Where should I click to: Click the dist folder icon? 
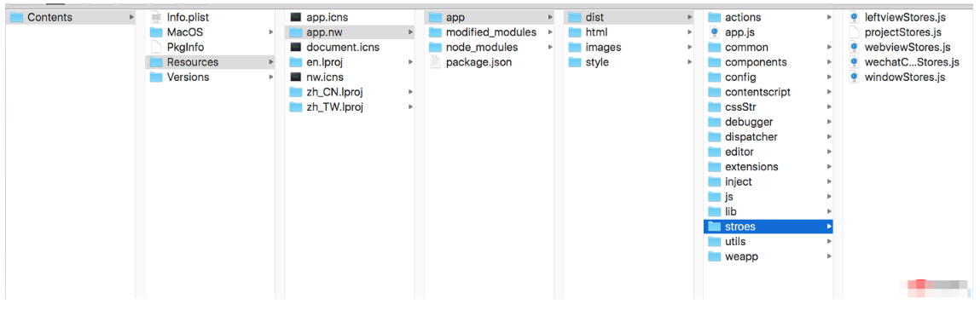click(x=575, y=18)
